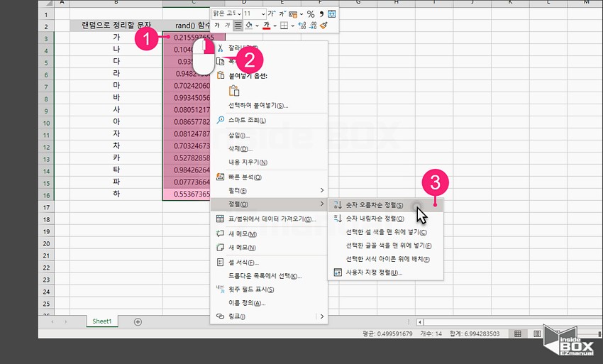Click the chain link icon beside 링크
The width and height of the screenshot is (603, 364).
220,316
